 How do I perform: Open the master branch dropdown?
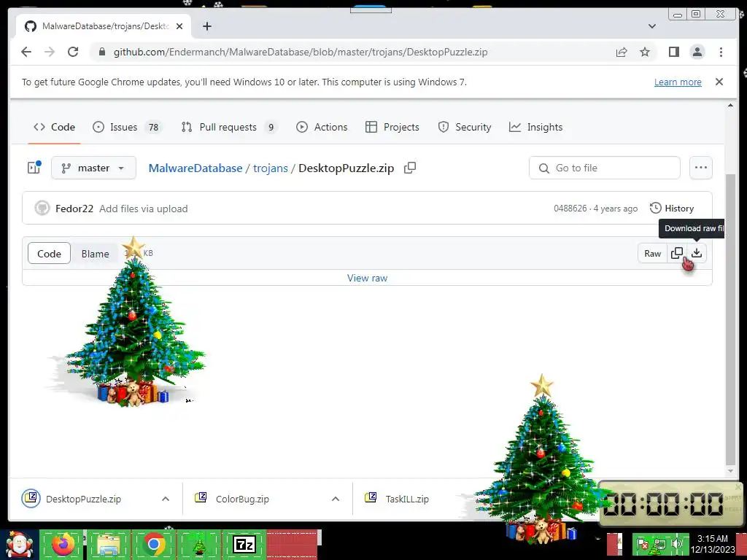pos(93,168)
